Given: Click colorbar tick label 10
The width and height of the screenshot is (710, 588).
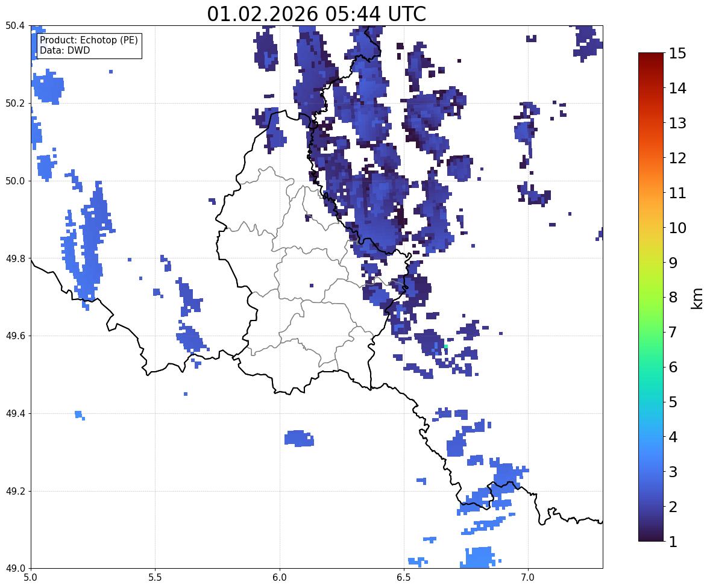Looking at the screenshot, I should 677,228.
